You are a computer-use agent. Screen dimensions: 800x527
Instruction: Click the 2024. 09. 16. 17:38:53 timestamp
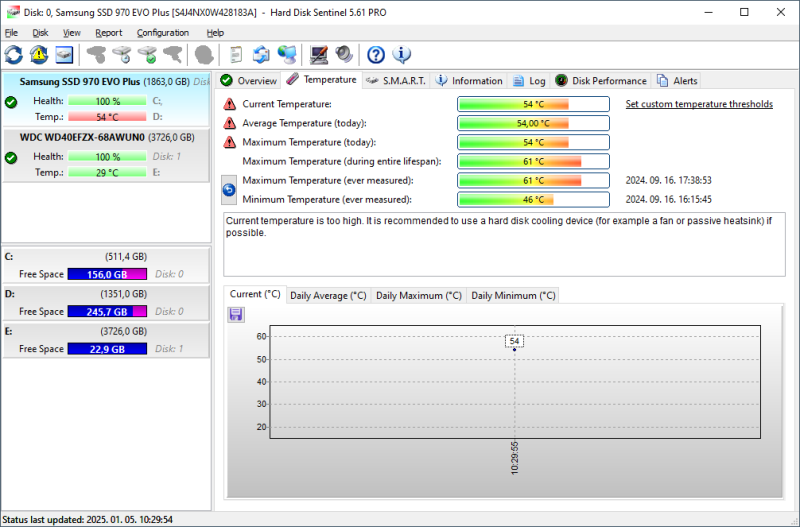pyautogui.click(x=668, y=181)
